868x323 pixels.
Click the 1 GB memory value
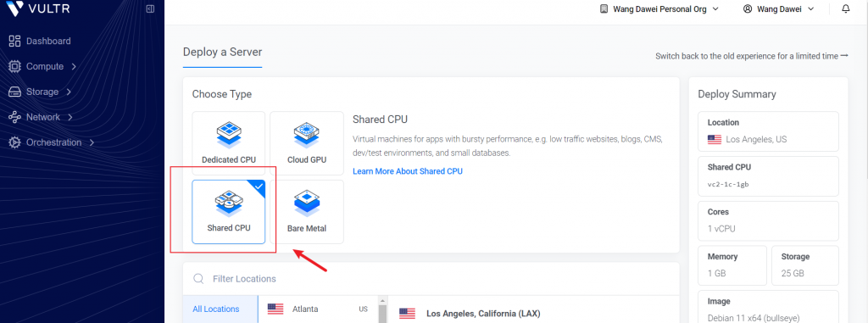pyautogui.click(x=716, y=274)
